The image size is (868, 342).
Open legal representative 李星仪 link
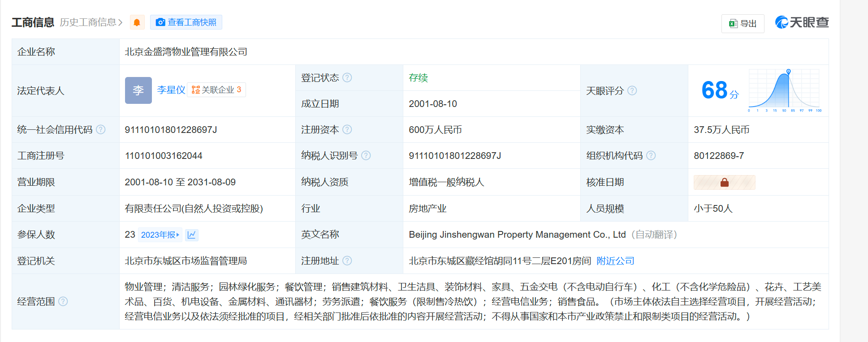coord(171,90)
